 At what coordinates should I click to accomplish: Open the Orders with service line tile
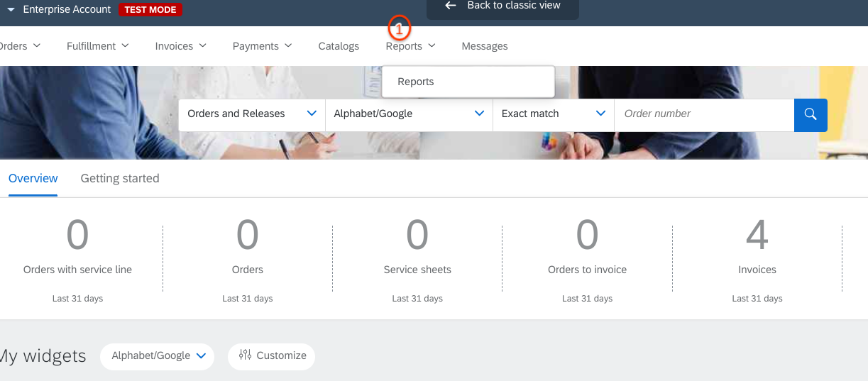(x=77, y=259)
